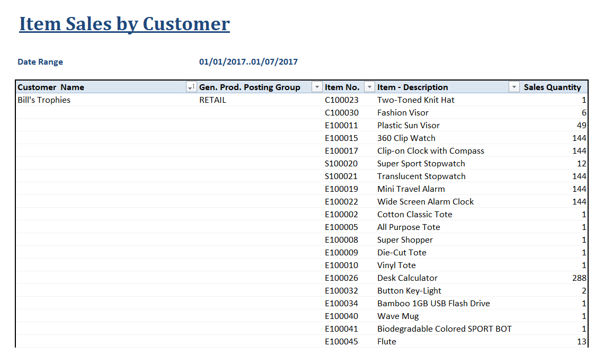Open the Item - Description filter dropdown
The height and width of the screenshot is (364, 604).
click(514, 87)
